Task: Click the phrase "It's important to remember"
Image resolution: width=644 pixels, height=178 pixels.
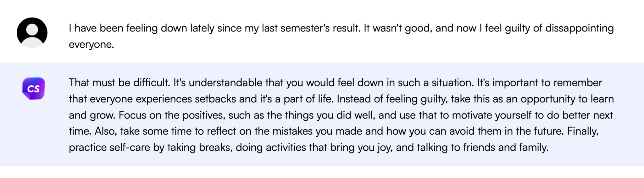Action: [539, 83]
